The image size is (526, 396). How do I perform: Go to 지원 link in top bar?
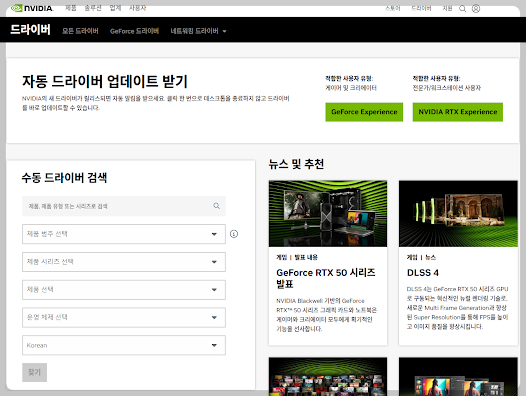(447, 8)
